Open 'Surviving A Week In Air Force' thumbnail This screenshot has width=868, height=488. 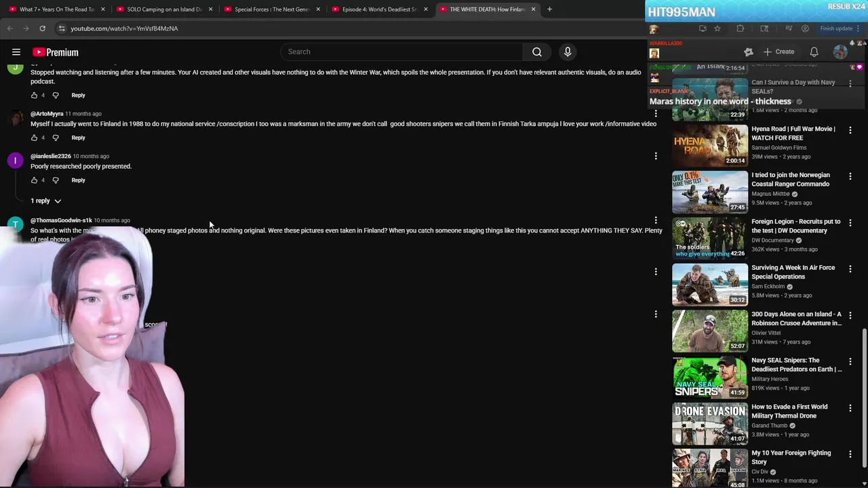[x=710, y=285]
